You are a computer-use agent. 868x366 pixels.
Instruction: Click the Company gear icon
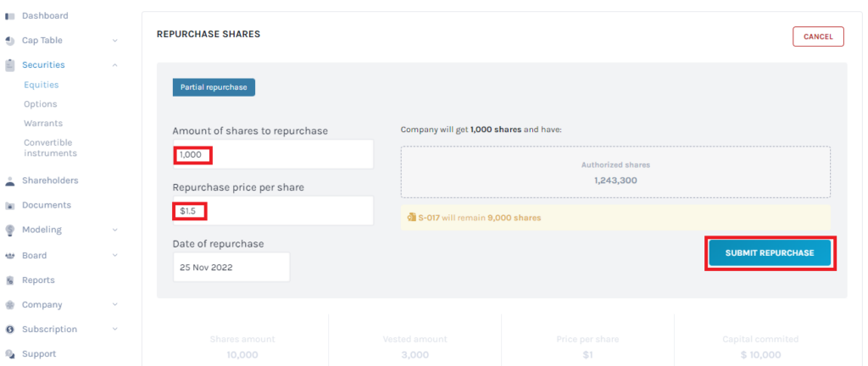[x=10, y=305]
